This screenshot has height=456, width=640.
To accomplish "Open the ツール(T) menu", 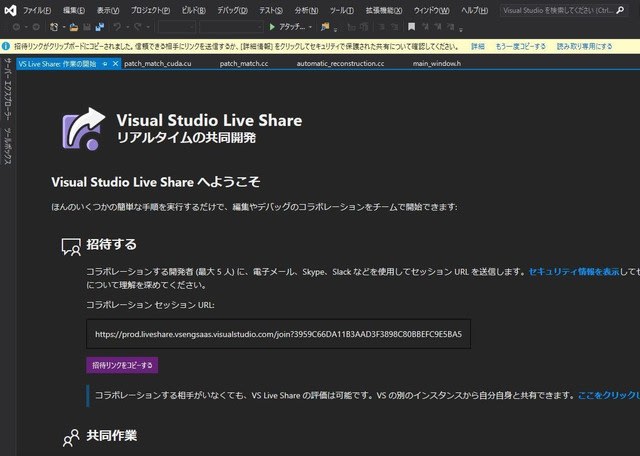I will click(x=342, y=11).
